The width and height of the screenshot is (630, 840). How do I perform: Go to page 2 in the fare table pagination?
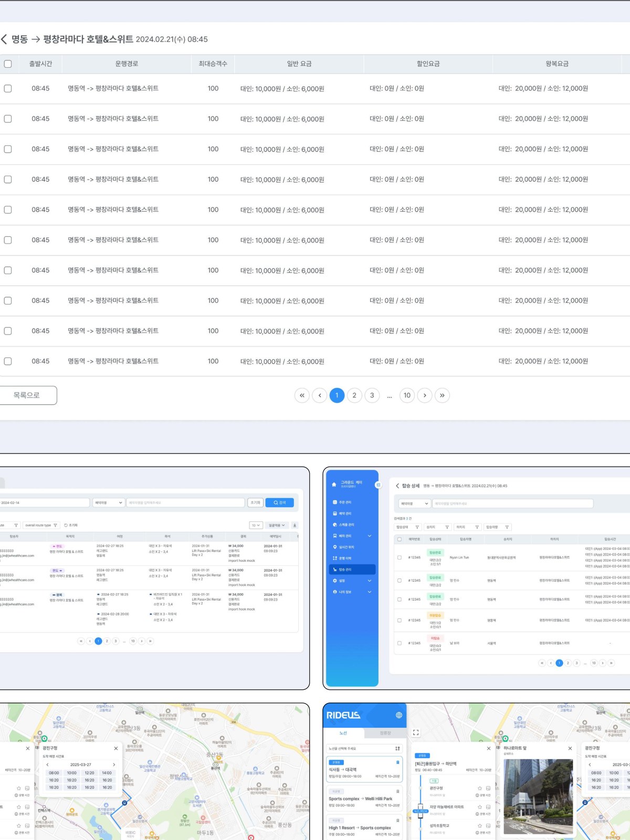[x=354, y=395]
